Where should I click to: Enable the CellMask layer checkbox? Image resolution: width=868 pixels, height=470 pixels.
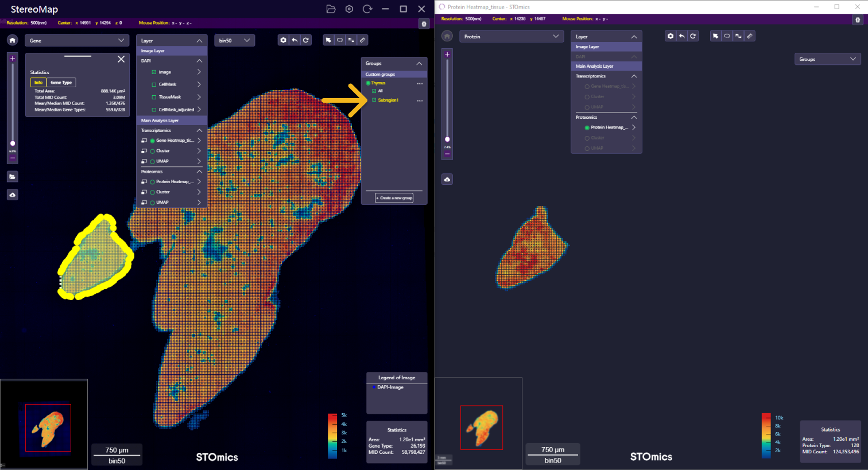[154, 84]
